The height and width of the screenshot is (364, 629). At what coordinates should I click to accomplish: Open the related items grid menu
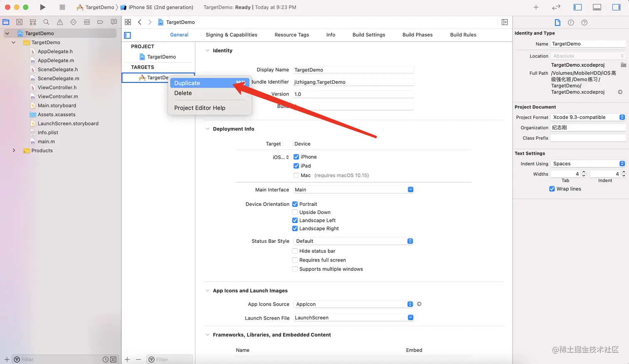tap(128, 22)
